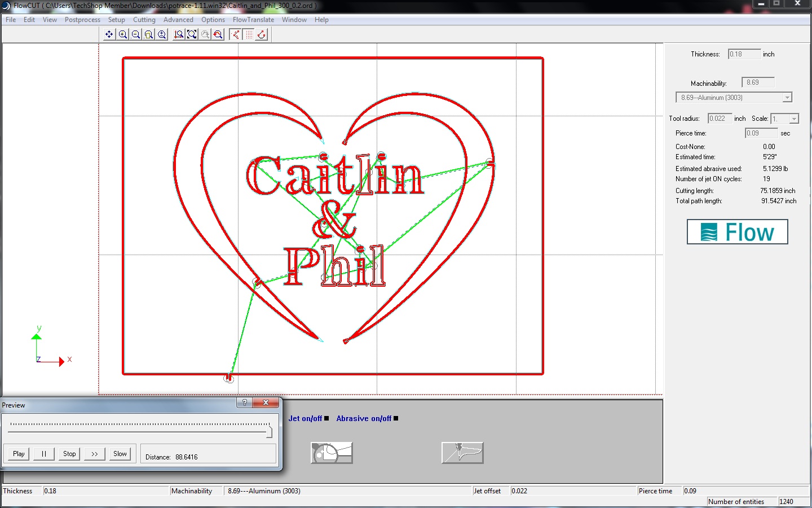Expand the Aluminum (3003) material dropdown
Image resolution: width=812 pixels, height=508 pixels.
(x=787, y=98)
